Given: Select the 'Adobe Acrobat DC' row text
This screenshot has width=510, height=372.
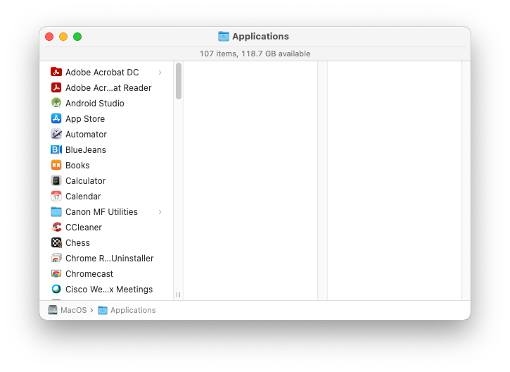Looking at the screenshot, I should pos(102,72).
